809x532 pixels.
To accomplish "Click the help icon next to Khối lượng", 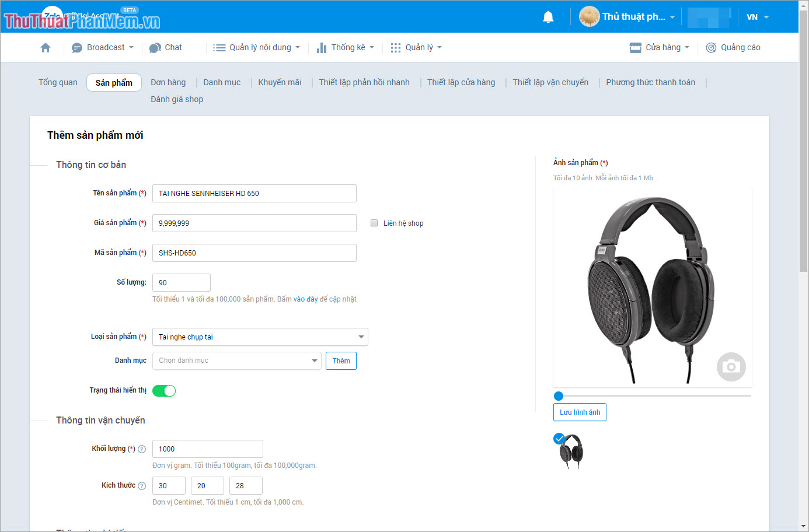I will pyautogui.click(x=142, y=449).
